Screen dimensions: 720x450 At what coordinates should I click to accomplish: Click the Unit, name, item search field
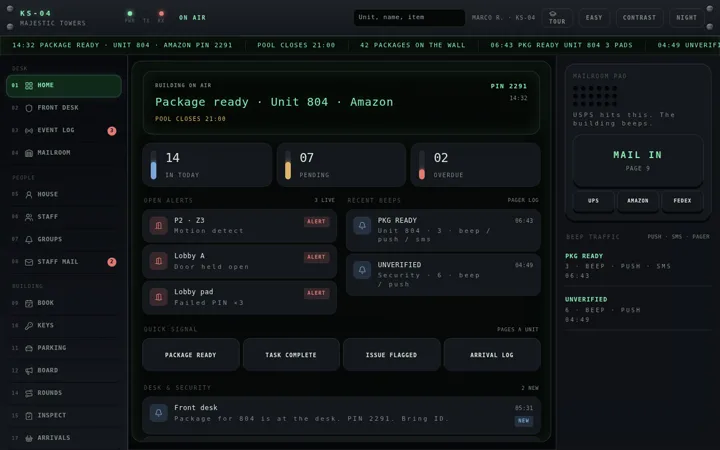tap(409, 17)
